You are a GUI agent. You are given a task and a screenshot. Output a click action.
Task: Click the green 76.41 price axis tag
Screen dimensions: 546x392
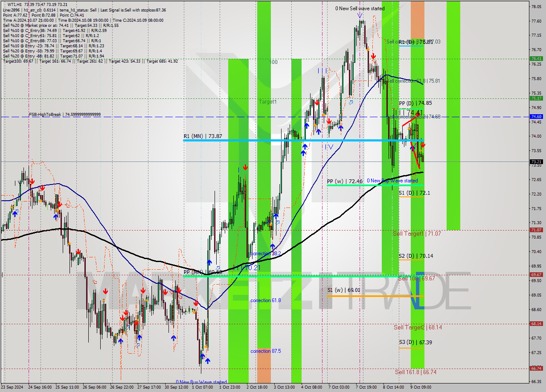pos(536,58)
